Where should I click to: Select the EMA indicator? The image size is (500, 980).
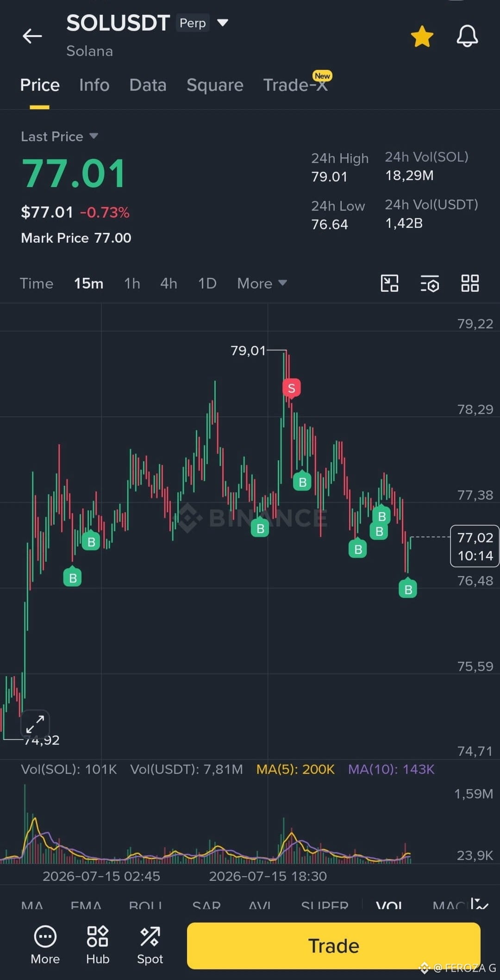(86, 905)
